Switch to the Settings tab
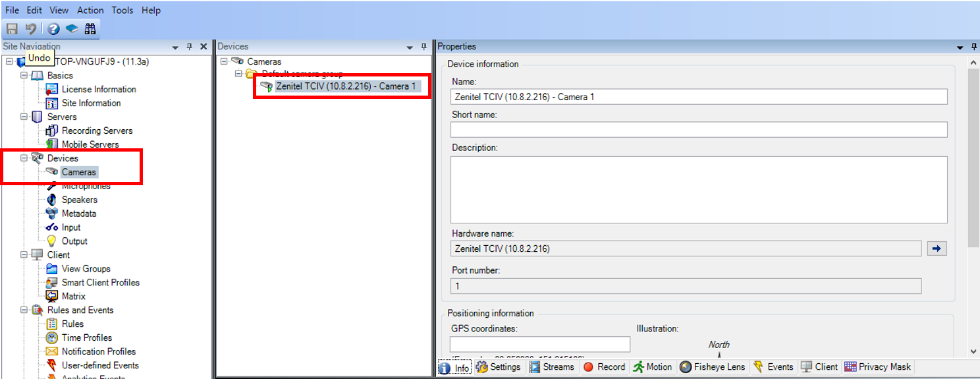 pyautogui.click(x=499, y=367)
